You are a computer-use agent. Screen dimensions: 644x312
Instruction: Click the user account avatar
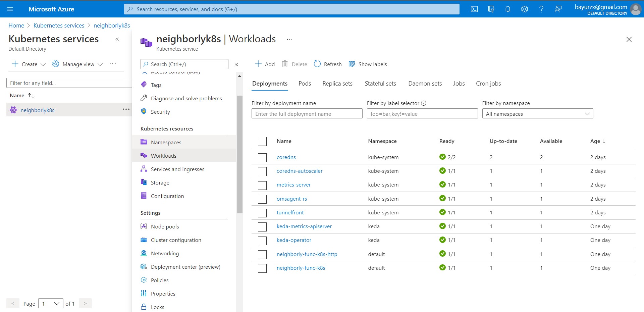click(636, 9)
